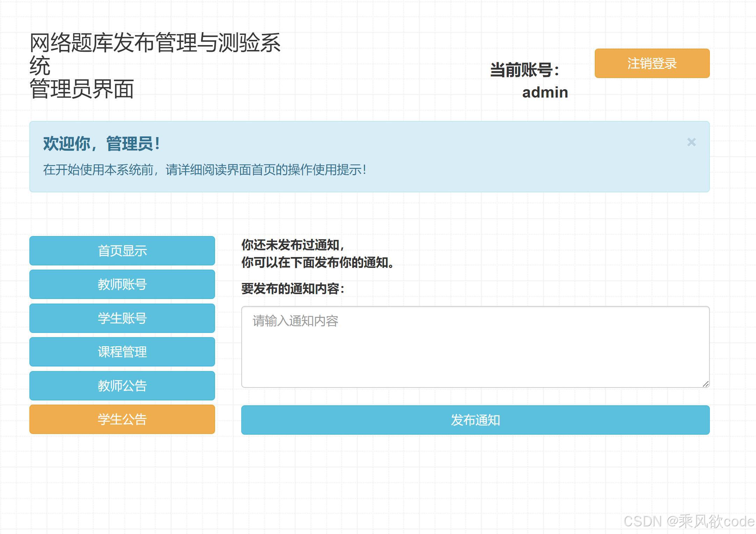756x534 pixels.
Task: Open the 首页显示 sidebar item
Action: click(x=122, y=251)
